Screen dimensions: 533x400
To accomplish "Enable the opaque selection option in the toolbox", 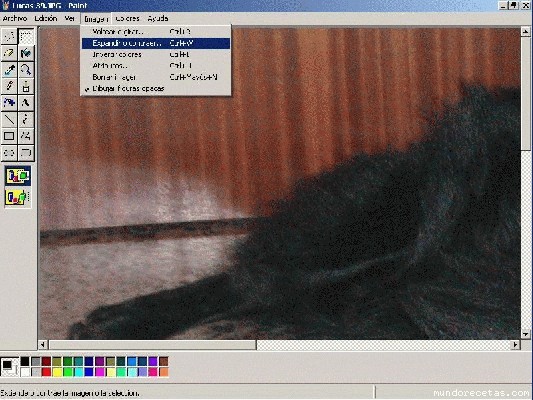I will [x=18, y=176].
